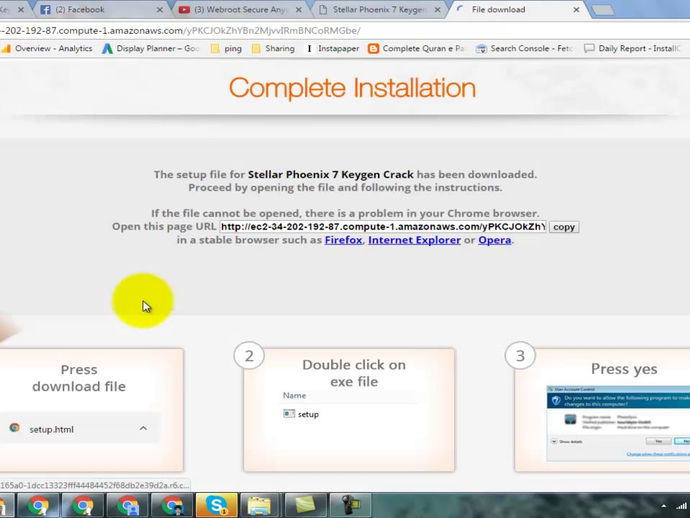Open the ping bookmark folder

[226, 48]
